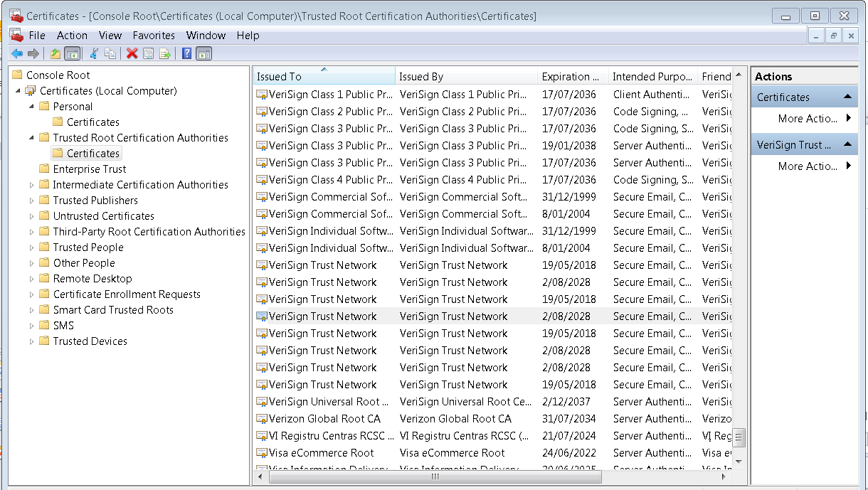The width and height of the screenshot is (868, 490).
Task: Sort by the Issued By column header
Action: pos(466,76)
